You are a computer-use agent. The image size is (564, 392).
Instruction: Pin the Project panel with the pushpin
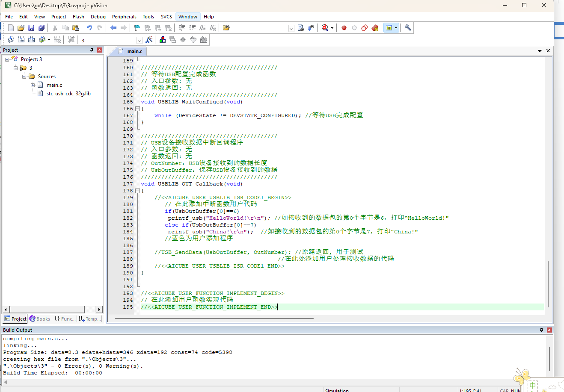point(92,50)
